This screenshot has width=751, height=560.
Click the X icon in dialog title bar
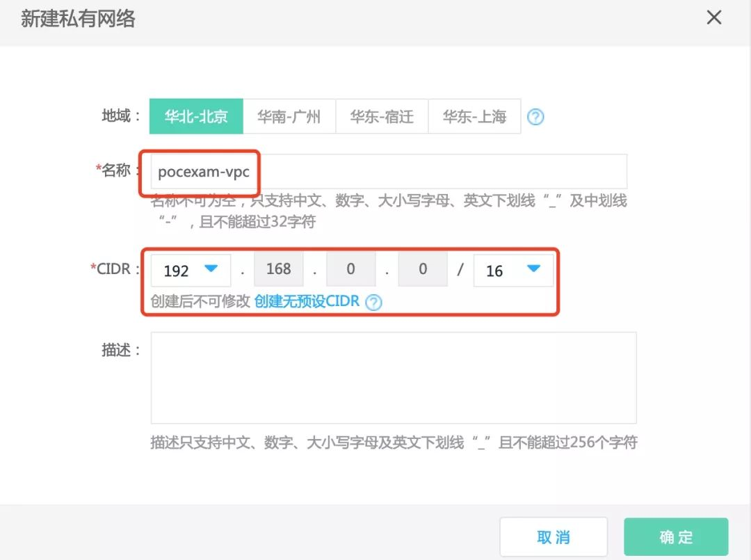[714, 17]
